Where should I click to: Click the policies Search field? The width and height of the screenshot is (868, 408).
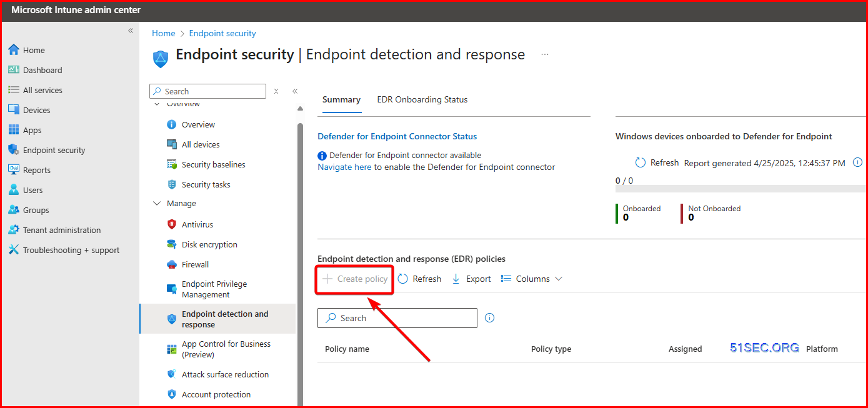tap(397, 318)
